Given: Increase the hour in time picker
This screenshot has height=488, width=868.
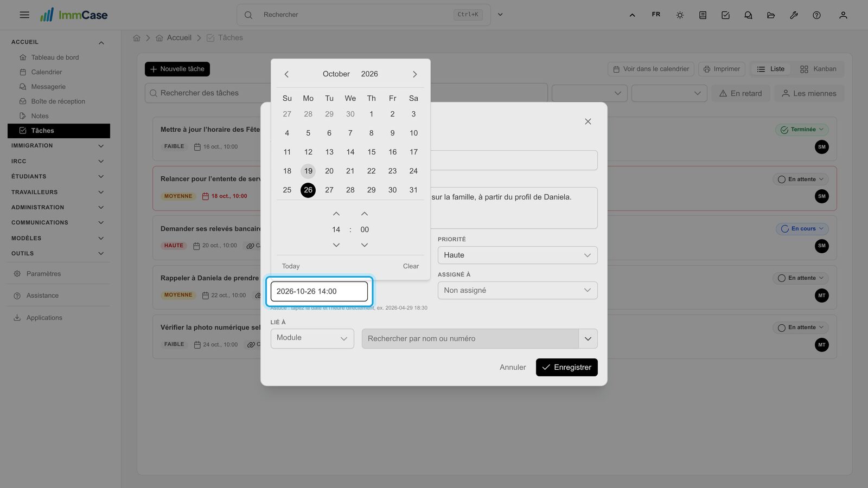Looking at the screenshot, I should (x=336, y=214).
